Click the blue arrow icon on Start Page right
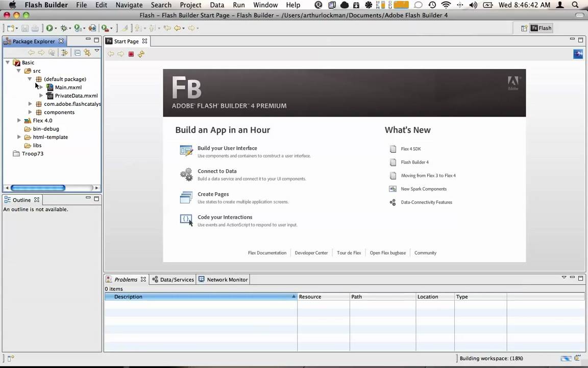588x368 pixels. click(578, 54)
